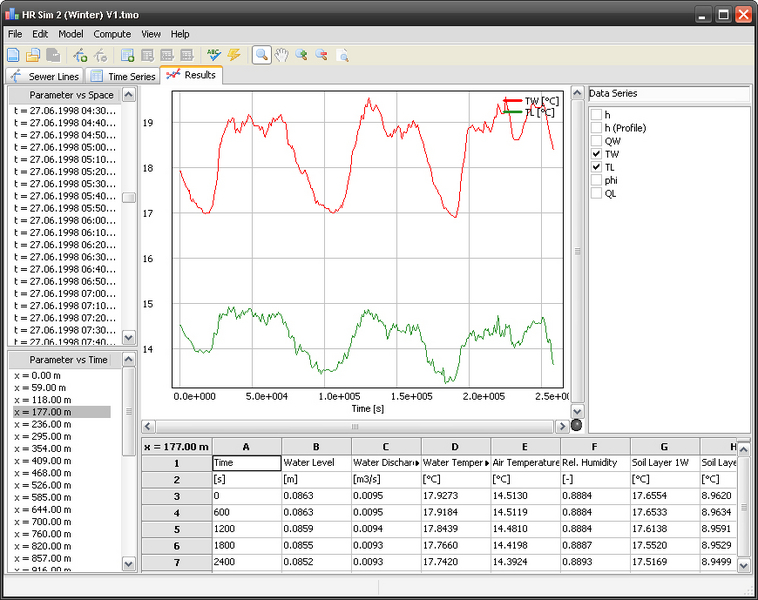Uncheck the TW data series
Viewport: 758px width, 600px height.
(597, 154)
